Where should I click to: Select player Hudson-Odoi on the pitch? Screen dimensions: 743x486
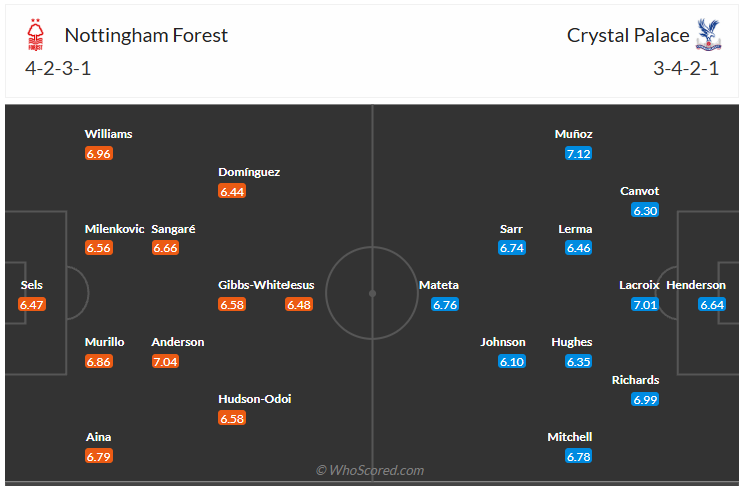pos(255,399)
